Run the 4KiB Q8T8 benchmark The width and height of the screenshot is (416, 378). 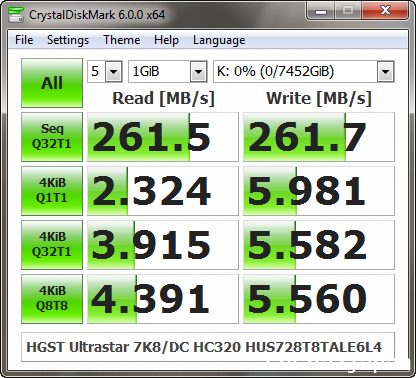pos(52,299)
